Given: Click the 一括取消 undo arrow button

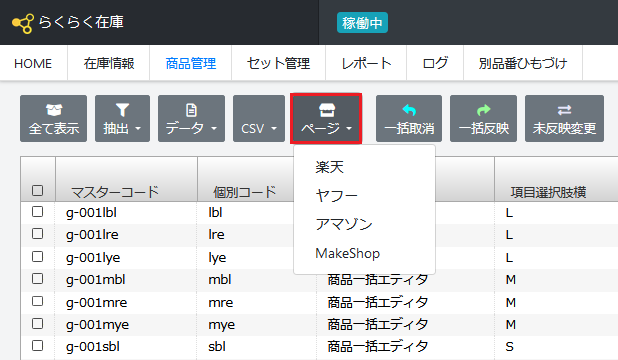Looking at the screenshot, I should [409, 118].
